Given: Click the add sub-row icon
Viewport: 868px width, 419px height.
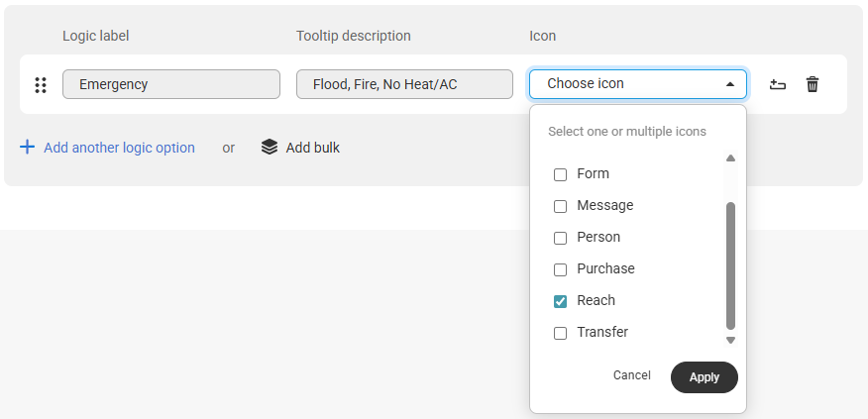Looking at the screenshot, I should [x=777, y=84].
